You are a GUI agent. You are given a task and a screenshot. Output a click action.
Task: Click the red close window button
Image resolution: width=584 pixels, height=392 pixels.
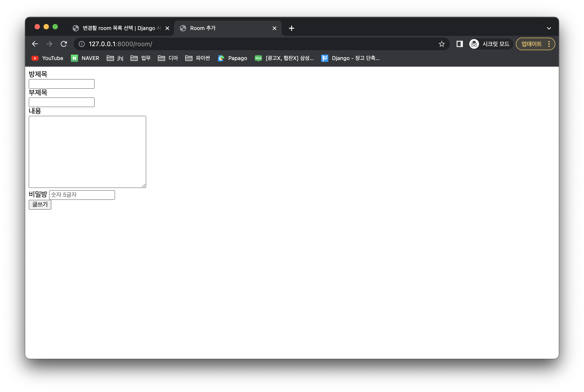coord(37,27)
